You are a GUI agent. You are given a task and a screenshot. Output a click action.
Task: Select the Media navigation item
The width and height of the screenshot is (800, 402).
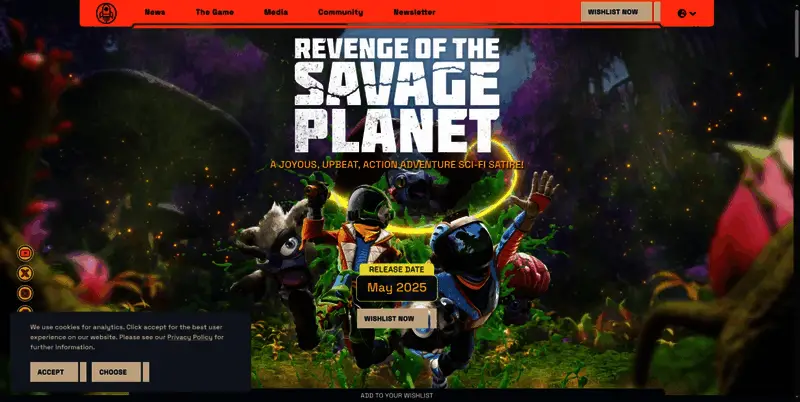[x=276, y=12]
